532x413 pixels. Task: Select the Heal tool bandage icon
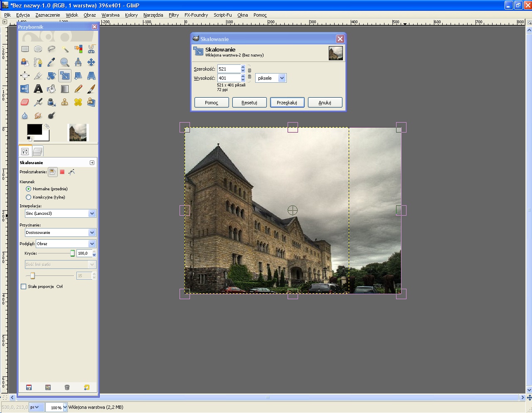pos(78,102)
